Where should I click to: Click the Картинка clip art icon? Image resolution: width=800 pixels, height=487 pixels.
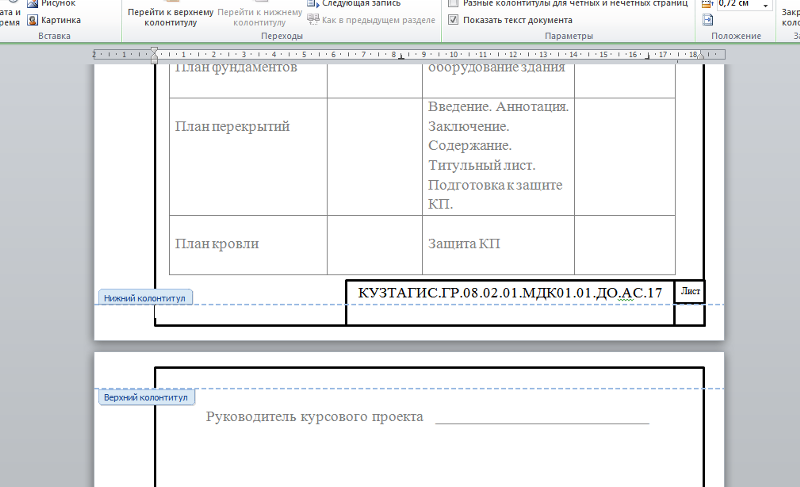33,20
